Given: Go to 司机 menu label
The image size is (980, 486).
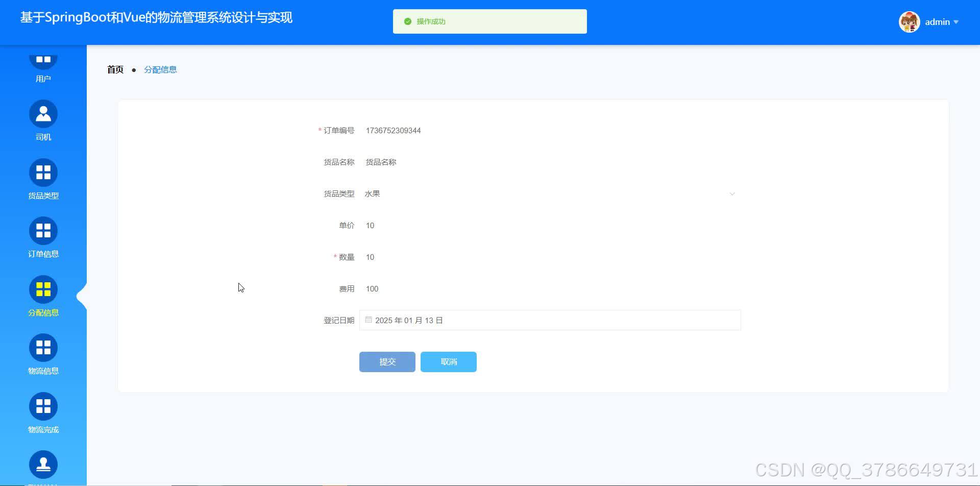Looking at the screenshot, I should (x=43, y=137).
